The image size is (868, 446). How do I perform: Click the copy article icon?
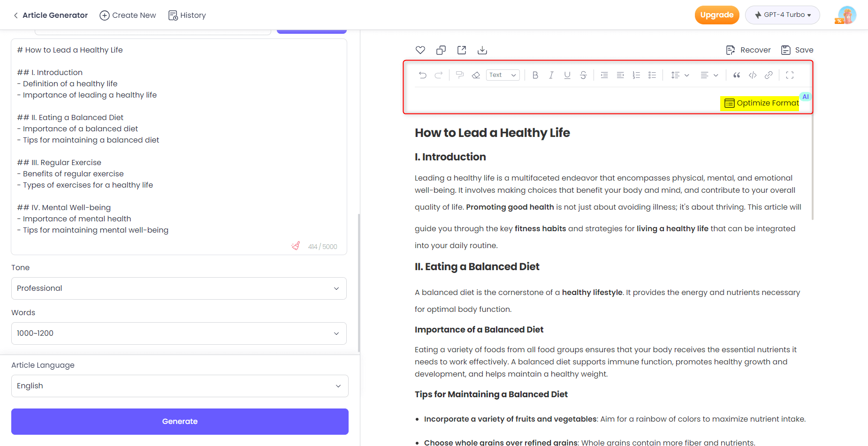click(441, 50)
